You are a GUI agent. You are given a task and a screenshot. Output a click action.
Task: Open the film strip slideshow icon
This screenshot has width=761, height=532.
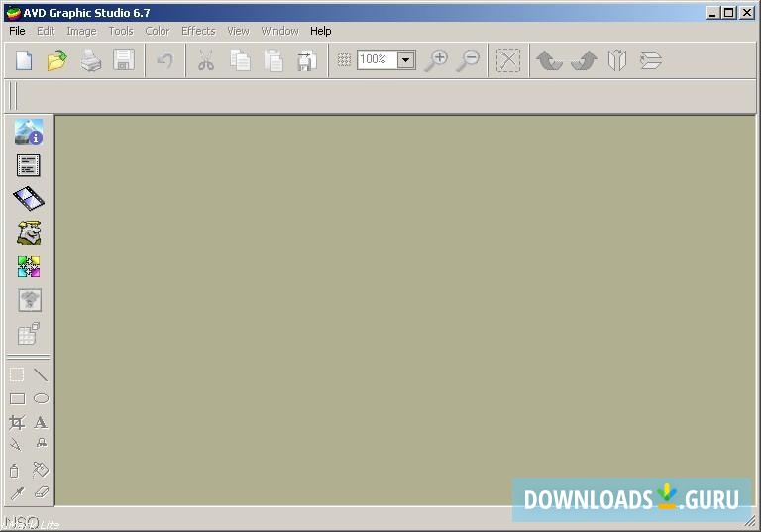click(29, 198)
